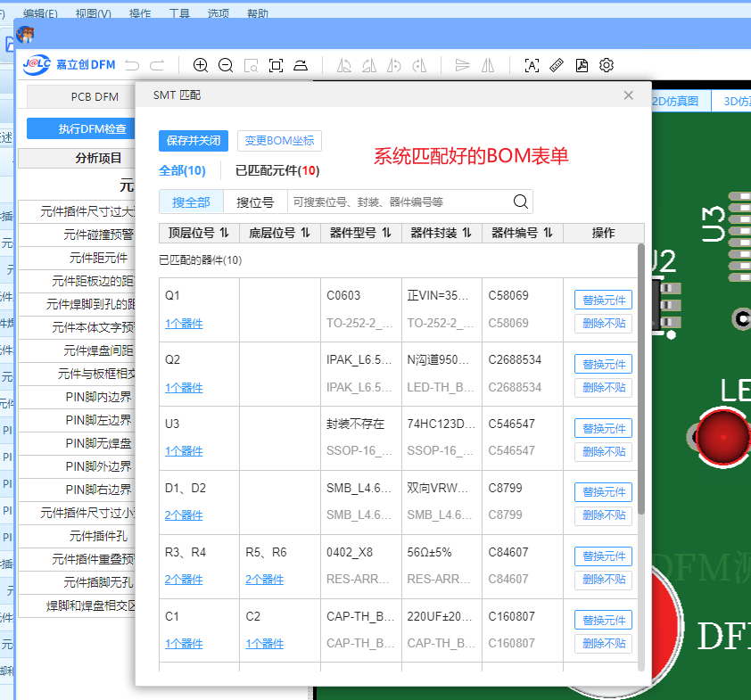
Task: Click the export PDF icon
Action: coord(582,65)
